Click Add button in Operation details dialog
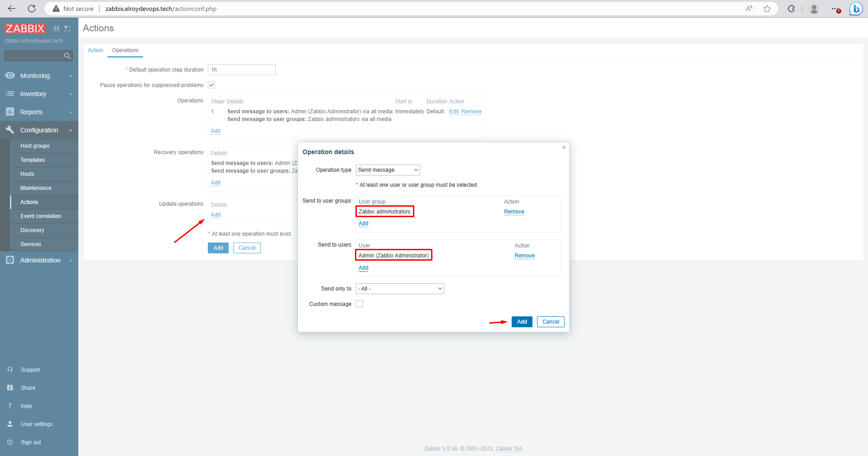868x456 pixels. (x=522, y=322)
